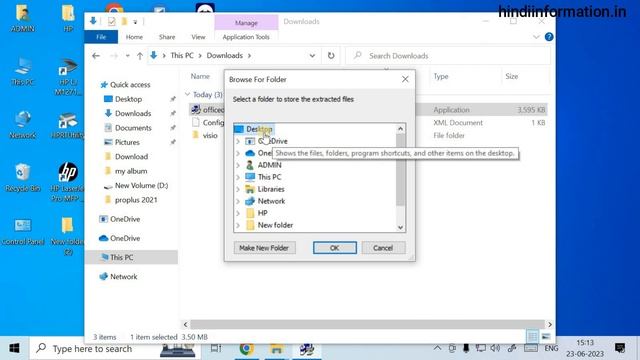Open Quick access in navigation pane
This screenshot has width=640, height=360.
130,84
